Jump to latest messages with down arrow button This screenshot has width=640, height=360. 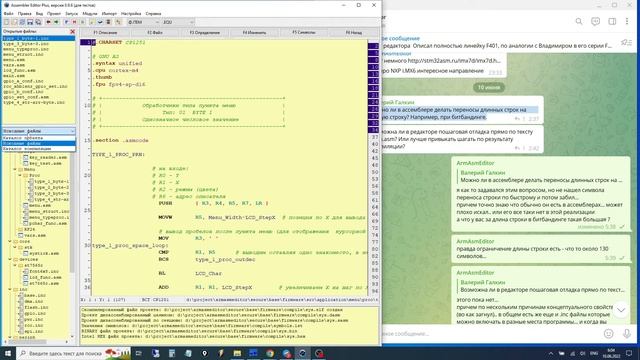pos(621,310)
